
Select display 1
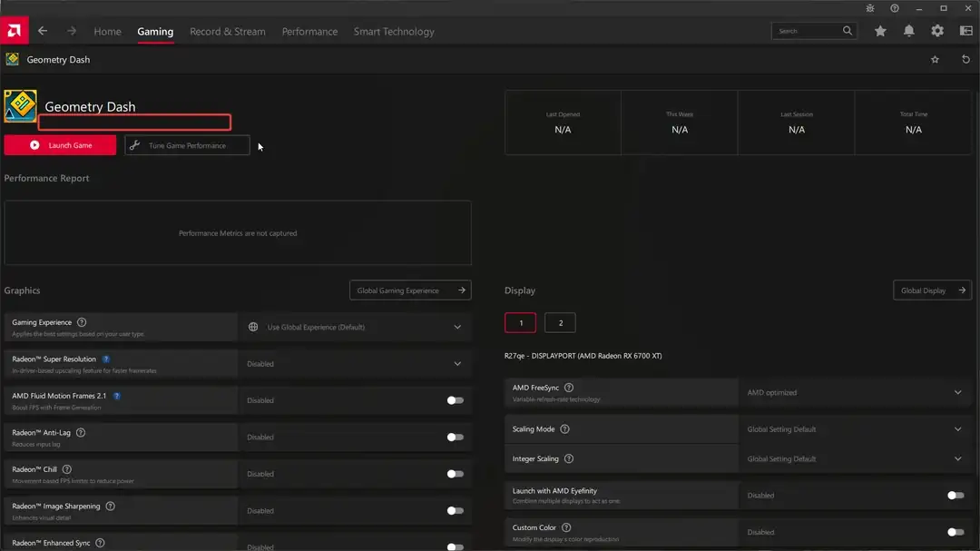tap(520, 323)
